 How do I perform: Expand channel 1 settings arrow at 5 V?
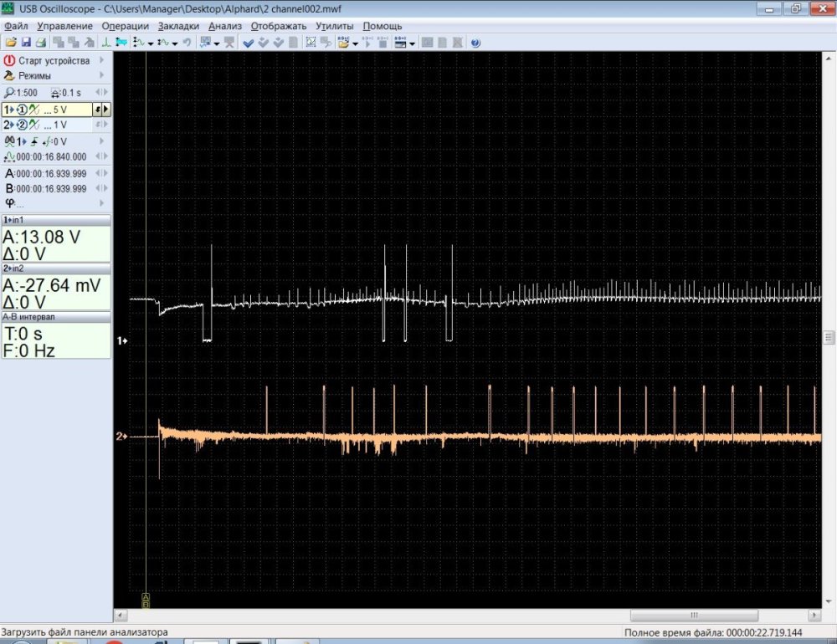[x=105, y=110]
